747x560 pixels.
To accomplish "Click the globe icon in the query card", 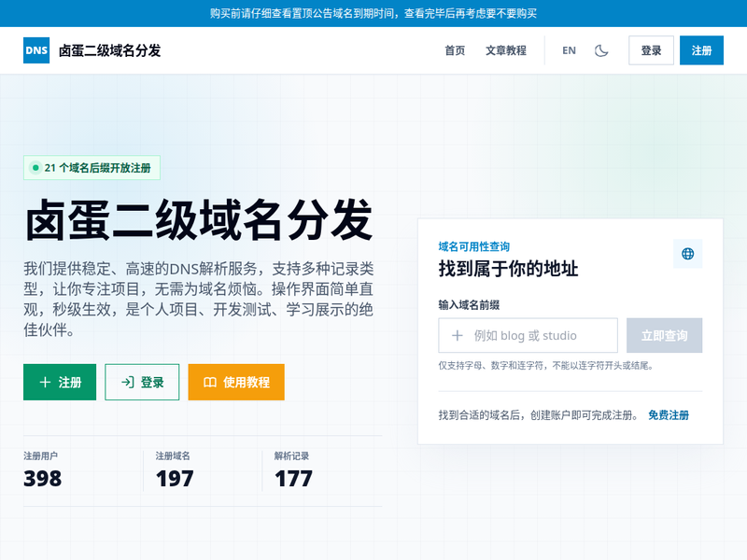I will click(687, 254).
